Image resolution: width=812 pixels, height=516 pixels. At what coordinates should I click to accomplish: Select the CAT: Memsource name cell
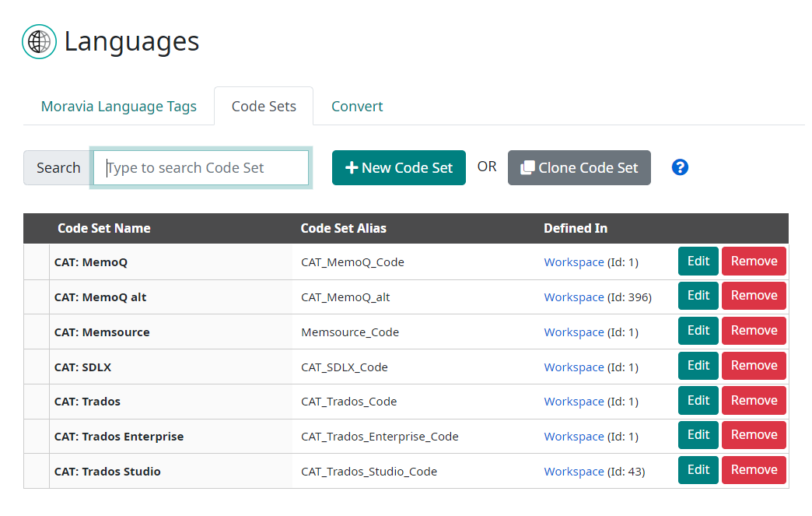pos(171,332)
